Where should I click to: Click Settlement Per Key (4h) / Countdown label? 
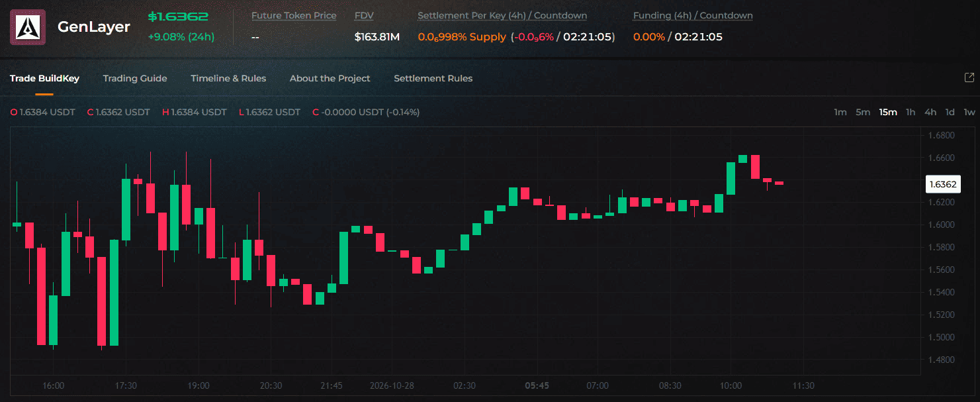(502, 15)
